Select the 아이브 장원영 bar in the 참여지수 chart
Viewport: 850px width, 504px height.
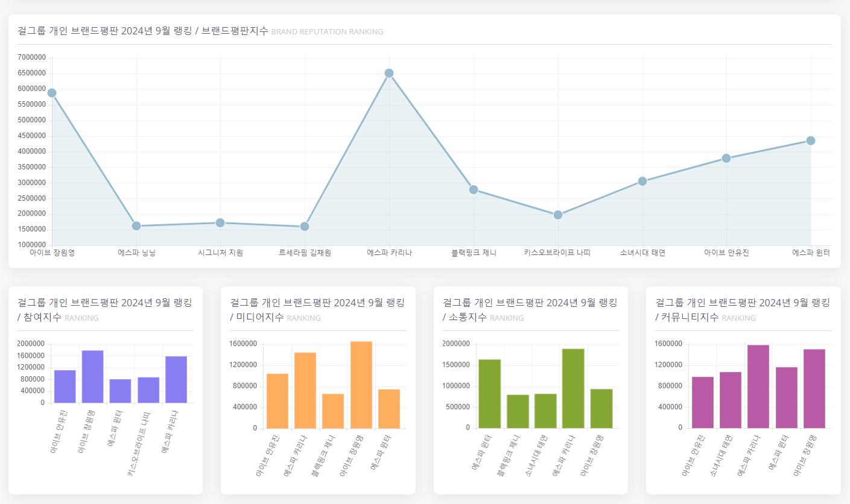(93, 377)
